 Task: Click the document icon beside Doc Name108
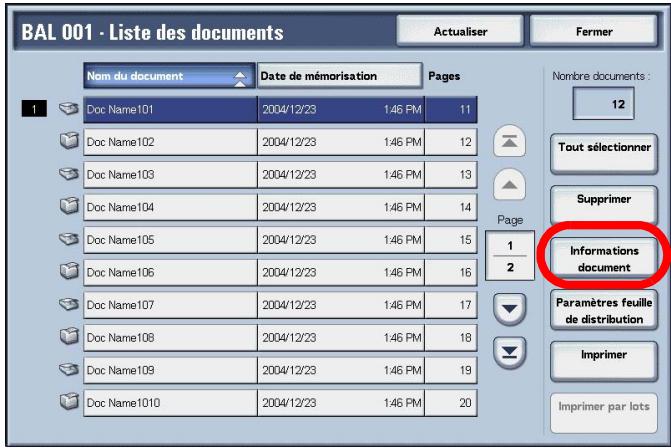[69, 336]
